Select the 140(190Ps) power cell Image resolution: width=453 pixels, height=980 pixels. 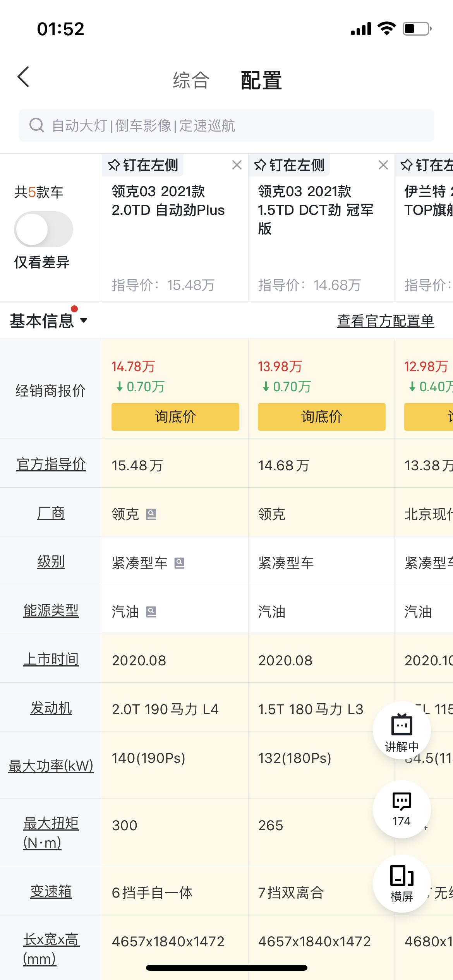click(175, 765)
